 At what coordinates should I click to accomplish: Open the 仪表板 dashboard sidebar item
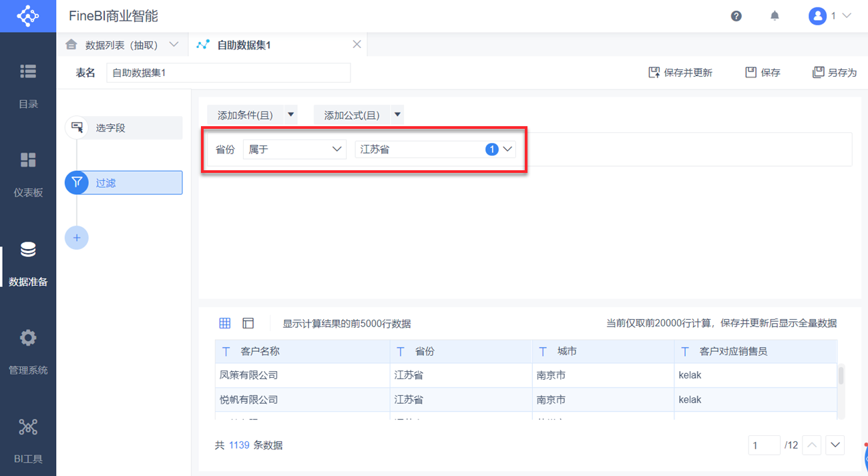pos(28,174)
